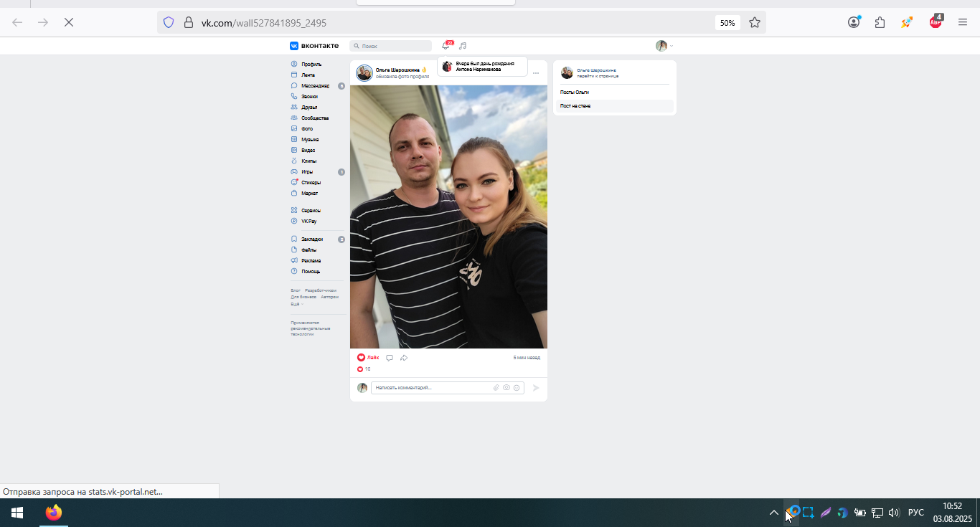980x527 pixels.
Task: Open Реклама advertising page
Action: tap(311, 260)
